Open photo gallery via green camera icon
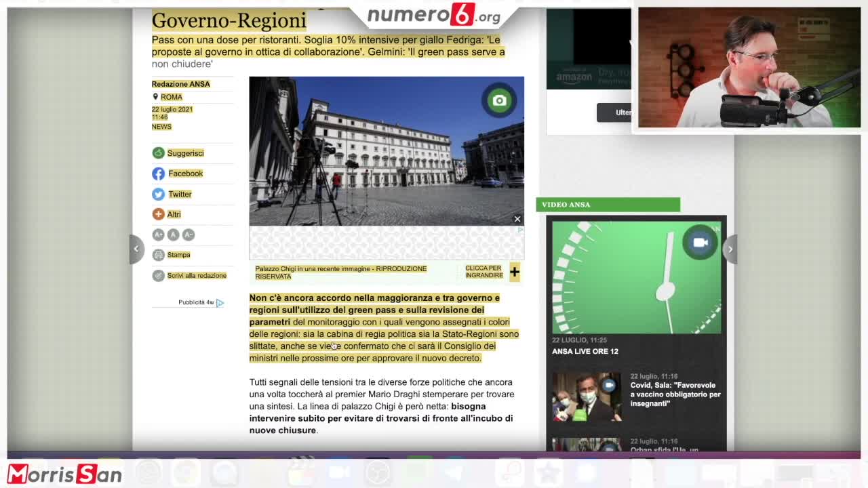The width and height of the screenshot is (868, 488). (x=499, y=101)
